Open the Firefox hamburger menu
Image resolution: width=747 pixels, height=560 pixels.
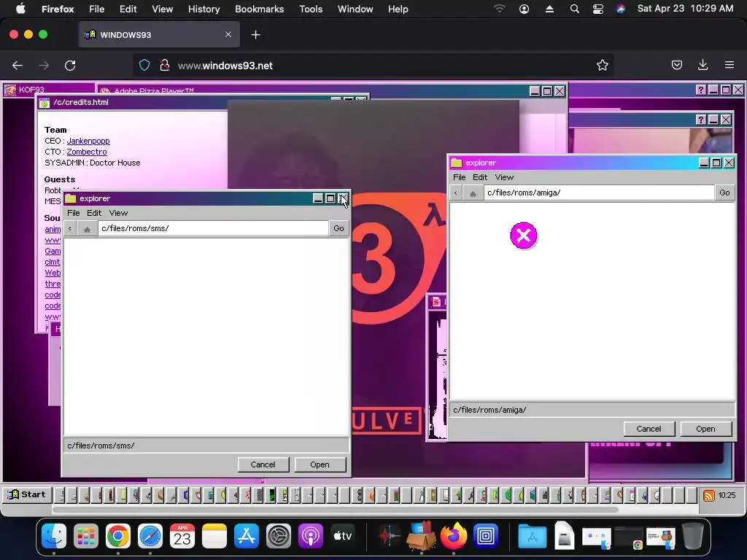point(729,65)
